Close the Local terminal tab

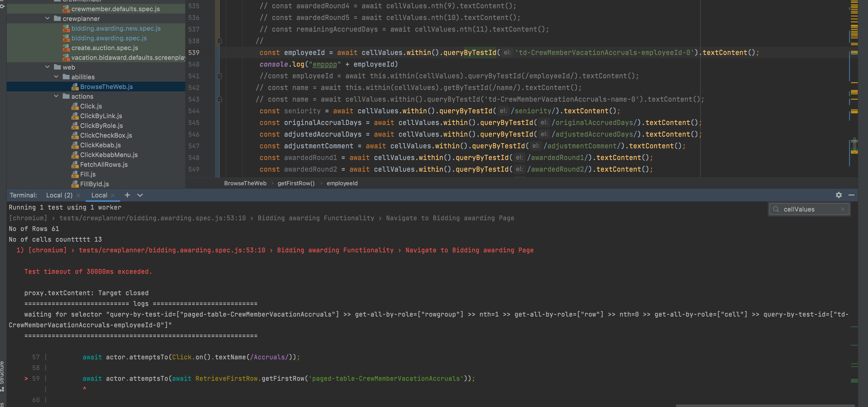pyautogui.click(x=113, y=195)
